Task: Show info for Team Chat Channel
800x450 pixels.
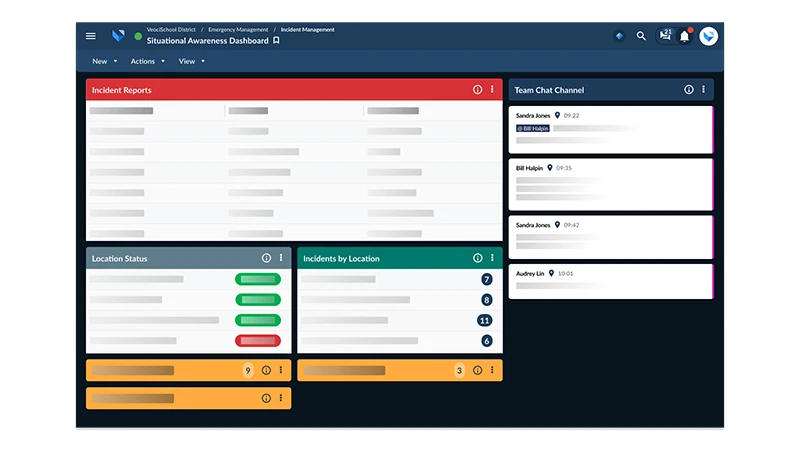Action: [689, 90]
